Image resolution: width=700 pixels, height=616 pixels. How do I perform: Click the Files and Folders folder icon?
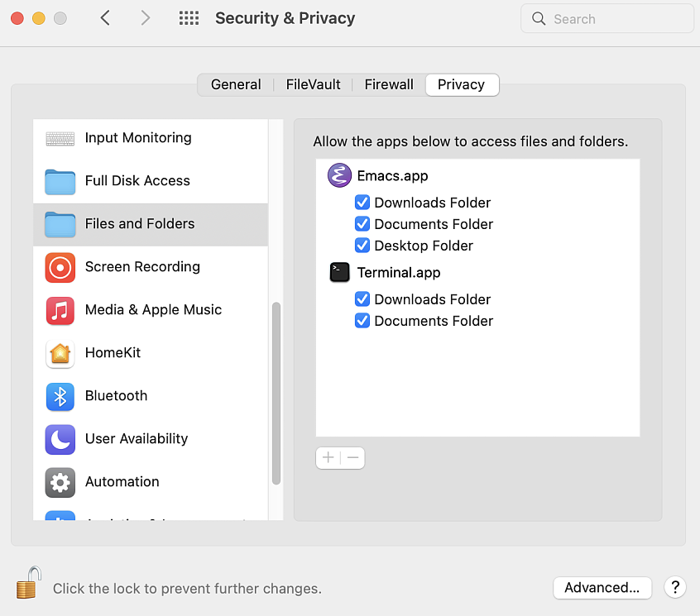(x=60, y=224)
